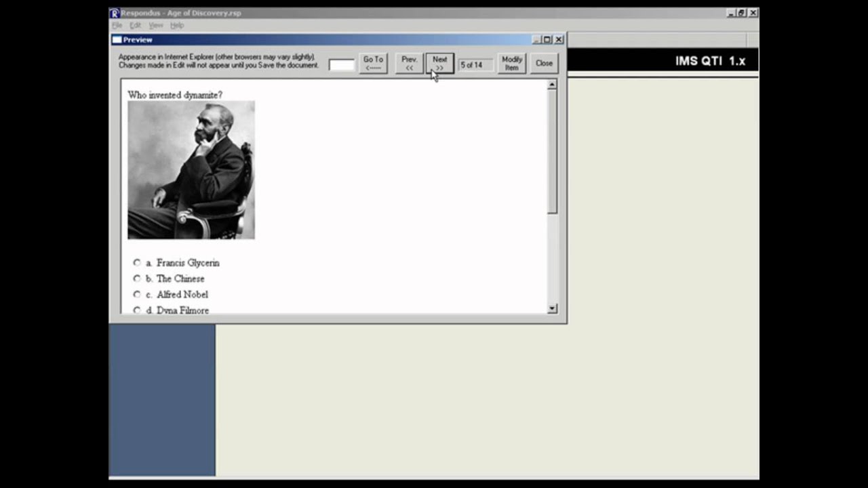Open the Help menu

tap(177, 25)
